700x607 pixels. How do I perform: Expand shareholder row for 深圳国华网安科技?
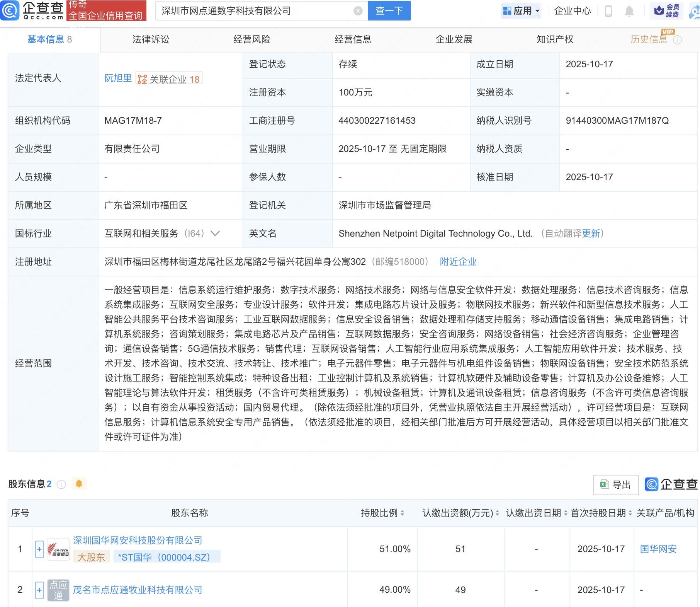(x=39, y=549)
